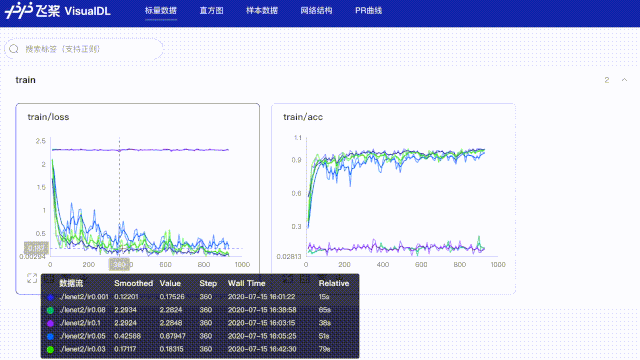
Task: Click the train section chart count number
Action: (x=607, y=80)
